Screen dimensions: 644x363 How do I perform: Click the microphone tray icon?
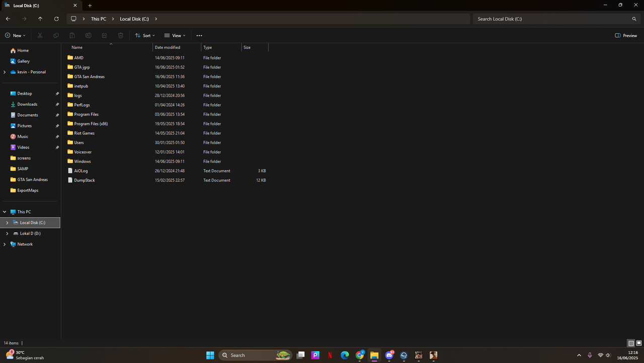pos(590,355)
